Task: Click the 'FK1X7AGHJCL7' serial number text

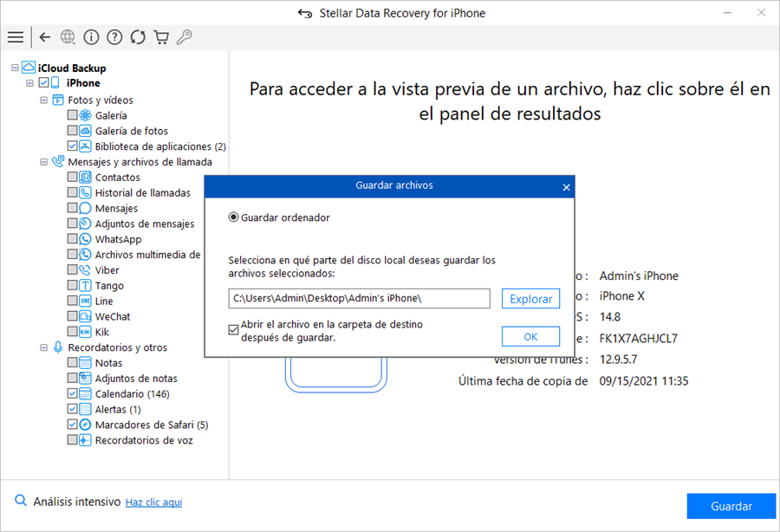Action: (638, 339)
